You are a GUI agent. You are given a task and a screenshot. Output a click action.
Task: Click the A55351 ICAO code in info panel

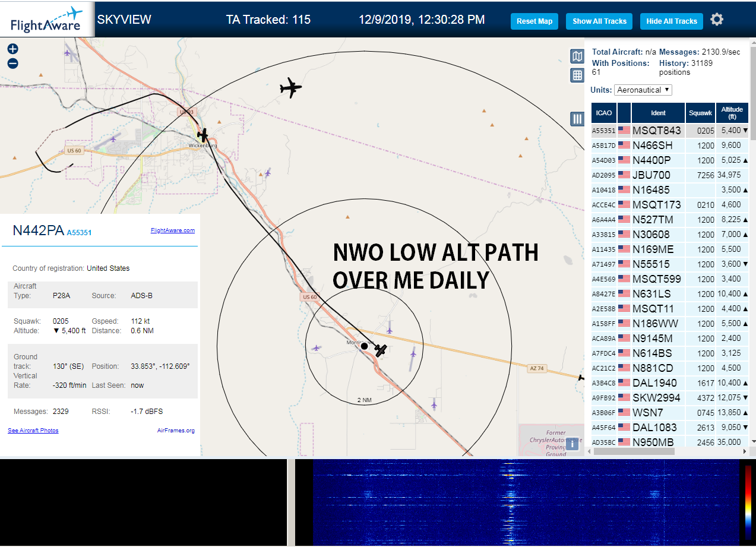tap(79, 233)
